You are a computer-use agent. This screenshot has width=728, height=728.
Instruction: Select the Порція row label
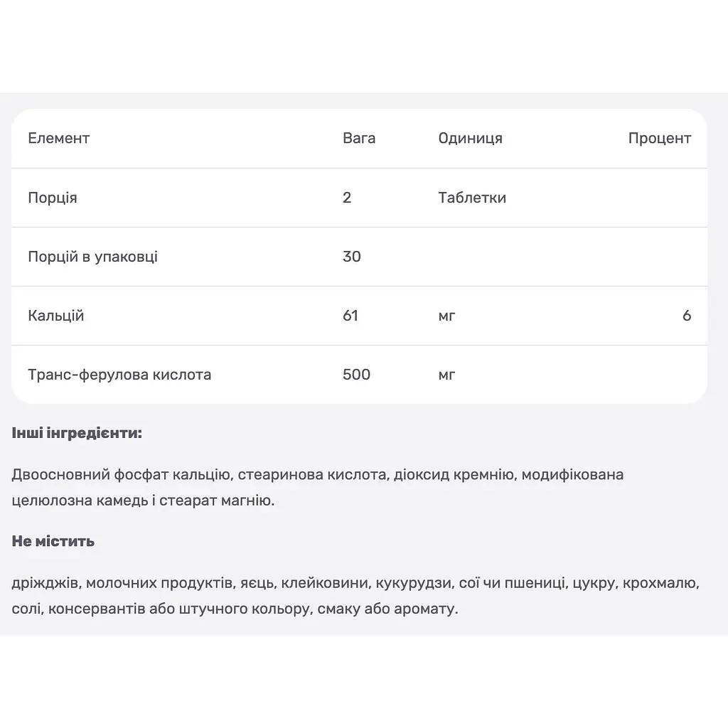53,198
